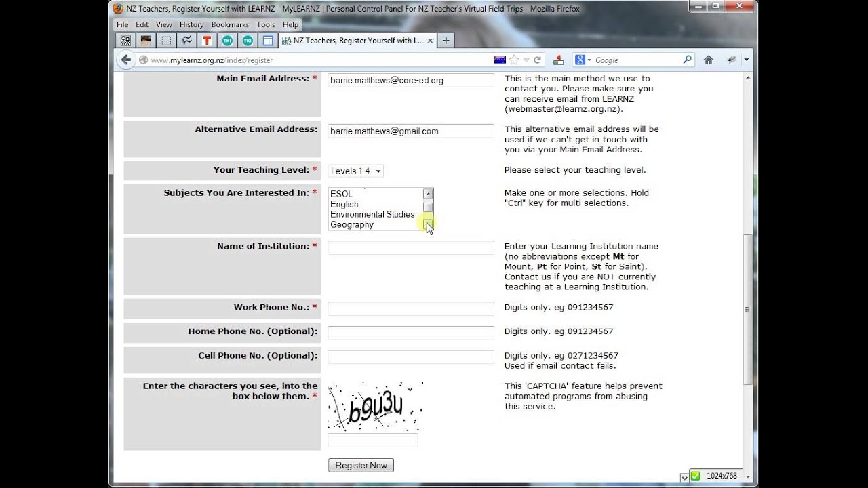Open the second teal TKI pinned tab
This screenshot has width=868, height=488.
coord(248,41)
